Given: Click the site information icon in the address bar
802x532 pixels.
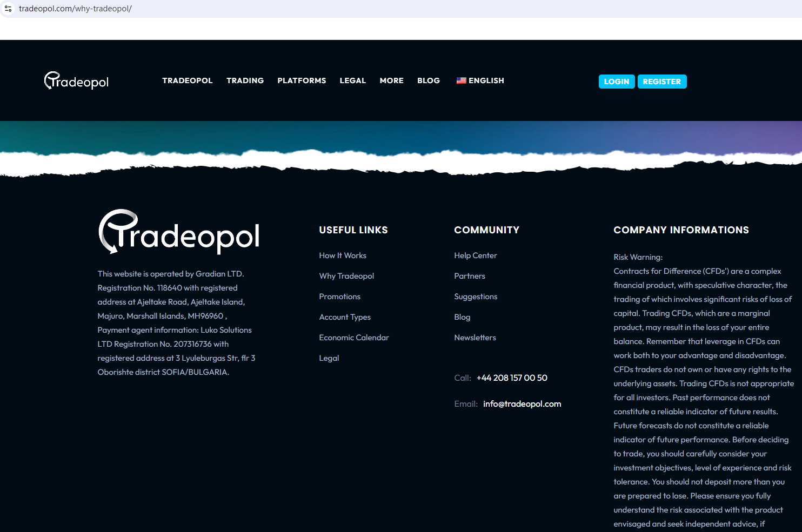Looking at the screenshot, I should 8,9.
